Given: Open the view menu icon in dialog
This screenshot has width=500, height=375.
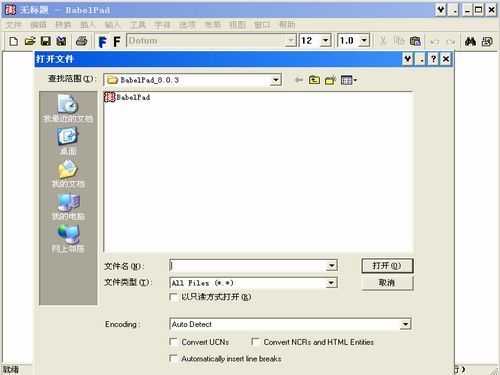Looking at the screenshot, I should (x=349, y=80).
